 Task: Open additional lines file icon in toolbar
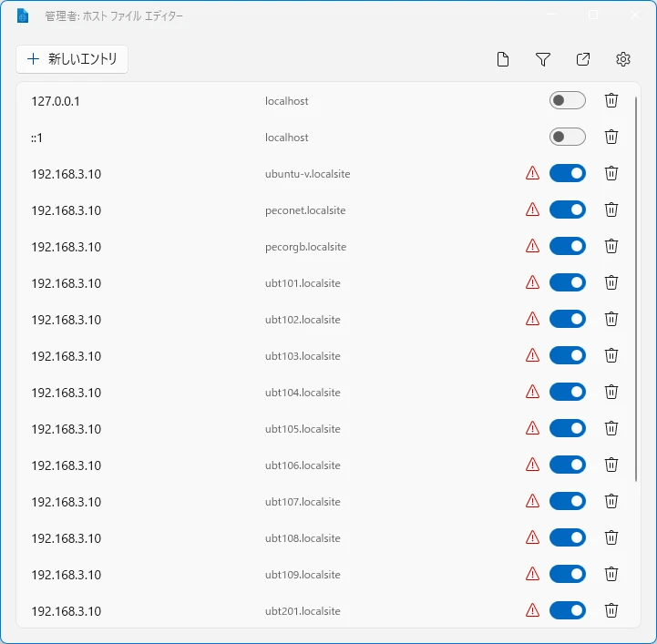tap(503, 59)
